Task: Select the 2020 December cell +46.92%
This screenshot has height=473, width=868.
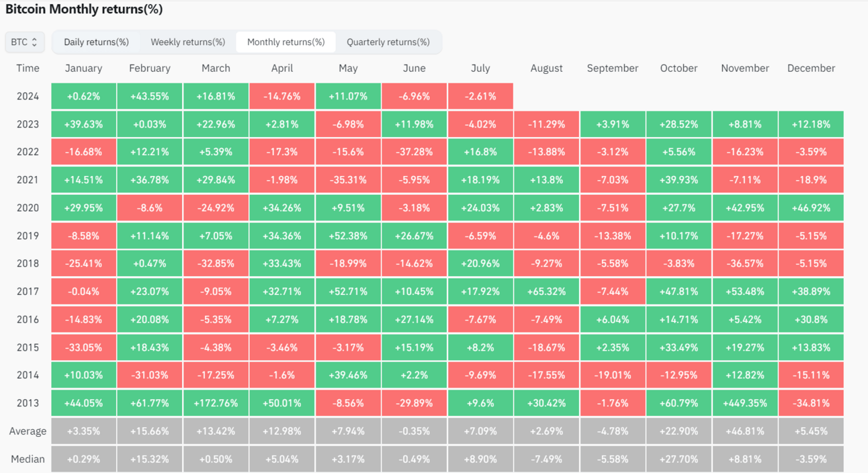Action: 811,208
